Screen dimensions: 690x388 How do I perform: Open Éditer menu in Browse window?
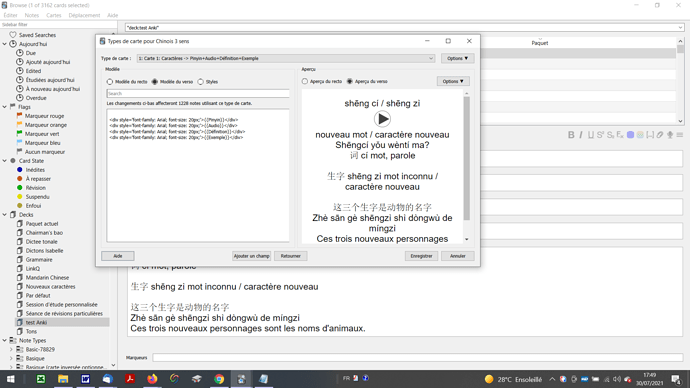(x=11, y=15)
